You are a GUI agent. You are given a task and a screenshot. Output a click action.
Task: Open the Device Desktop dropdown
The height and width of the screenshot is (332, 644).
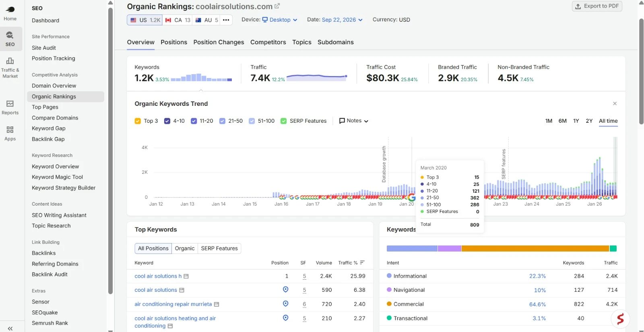pos(279,20)
